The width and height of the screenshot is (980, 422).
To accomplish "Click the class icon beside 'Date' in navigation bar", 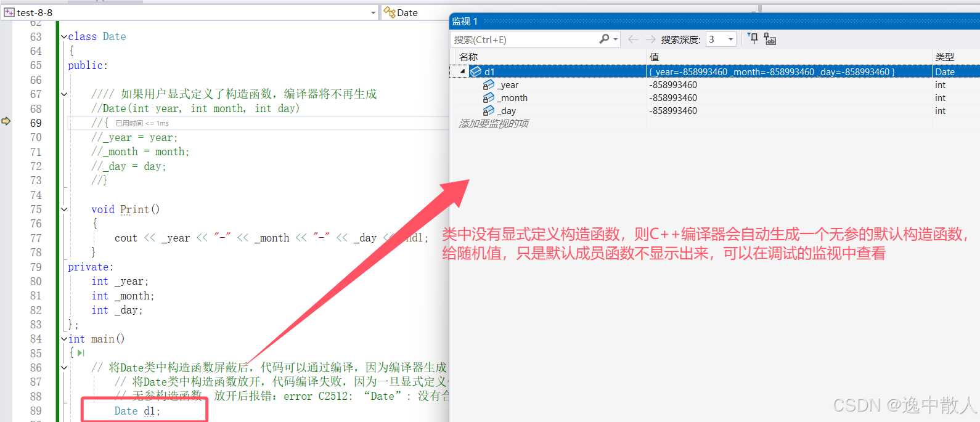I will [x=389, y=12].
